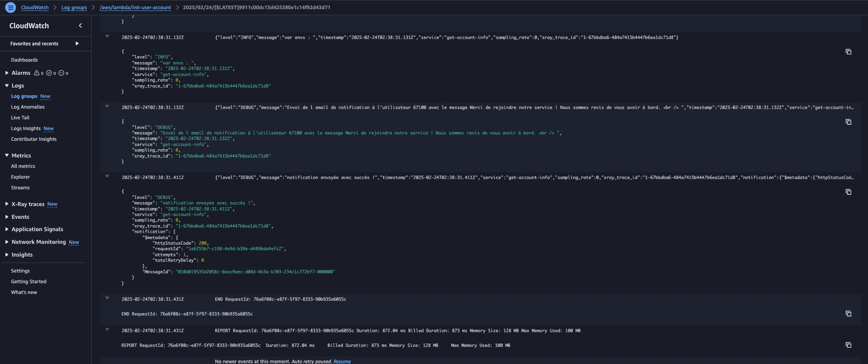This screenshot has width=868, height=364.
Task: Collapse CloudWatch sidebar with arrow icon
Action: [80, 25]
